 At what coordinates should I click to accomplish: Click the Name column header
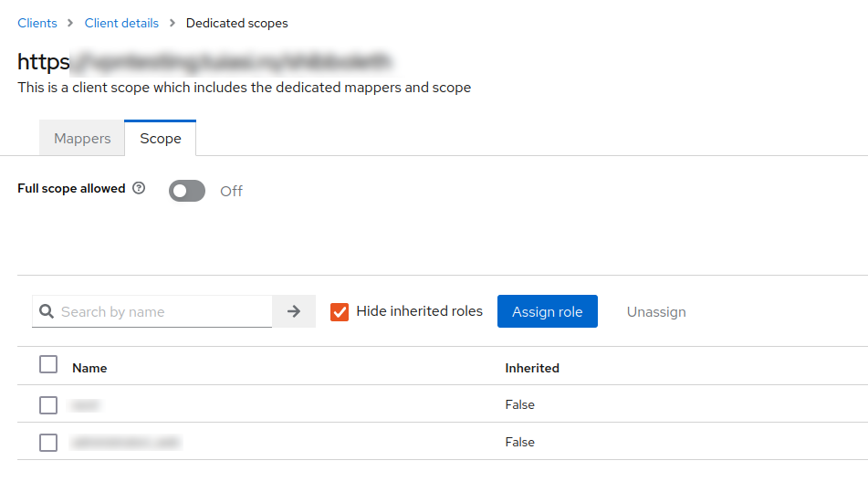pyautogui.click(x=89, y=368)
